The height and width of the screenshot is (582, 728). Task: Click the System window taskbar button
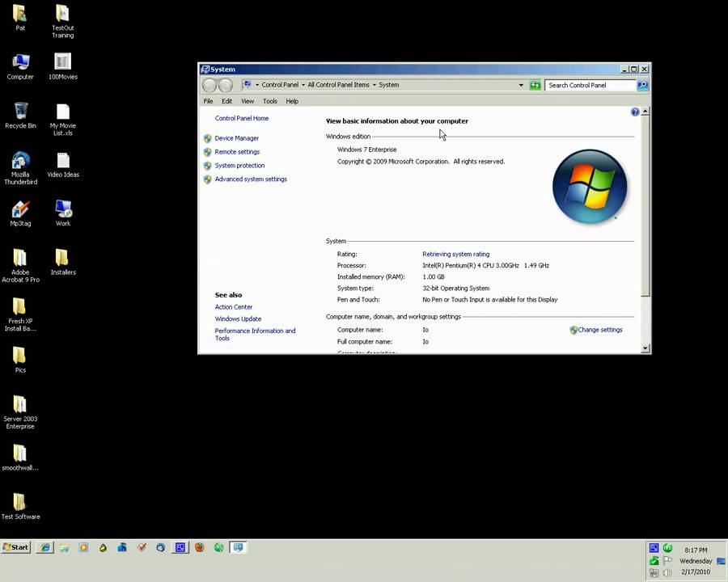point(238,548)
